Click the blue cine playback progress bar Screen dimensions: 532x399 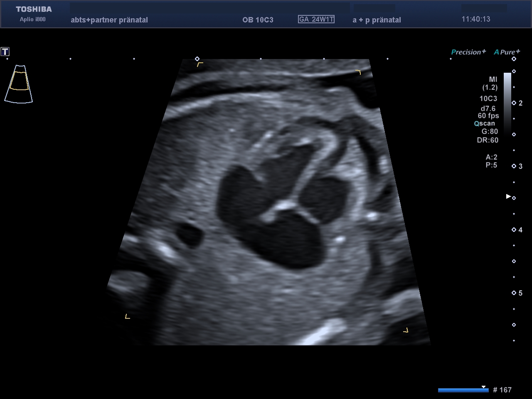tap(463, 390)
